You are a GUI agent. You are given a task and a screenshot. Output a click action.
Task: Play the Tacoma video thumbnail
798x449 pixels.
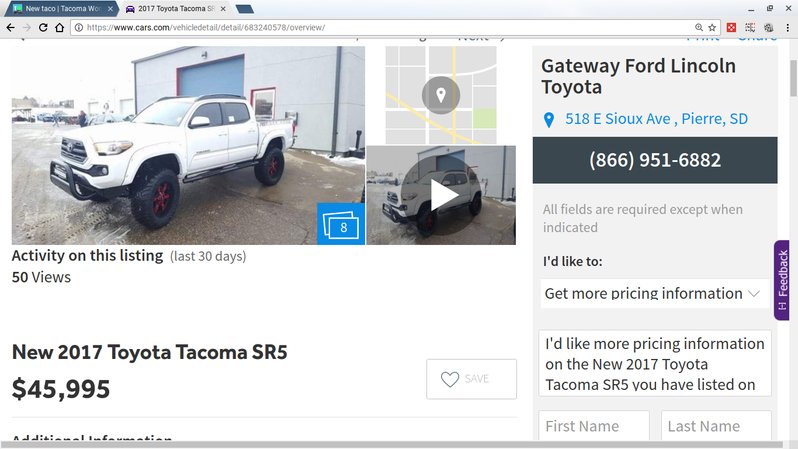point(441,195)
